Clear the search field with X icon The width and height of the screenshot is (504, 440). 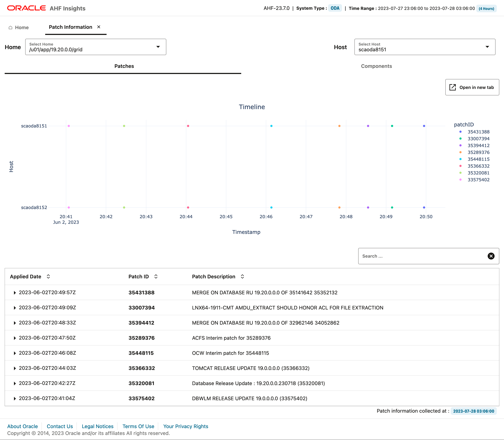491,256
